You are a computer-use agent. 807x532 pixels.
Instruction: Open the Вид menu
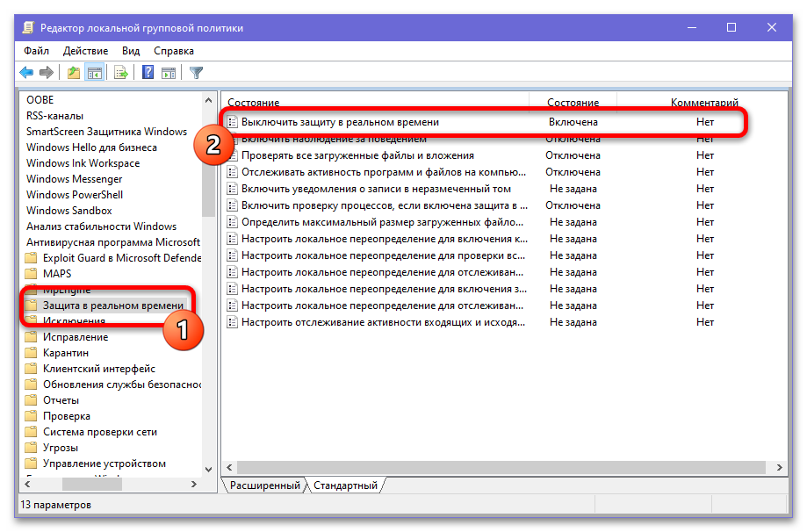(x=131, y=51)
